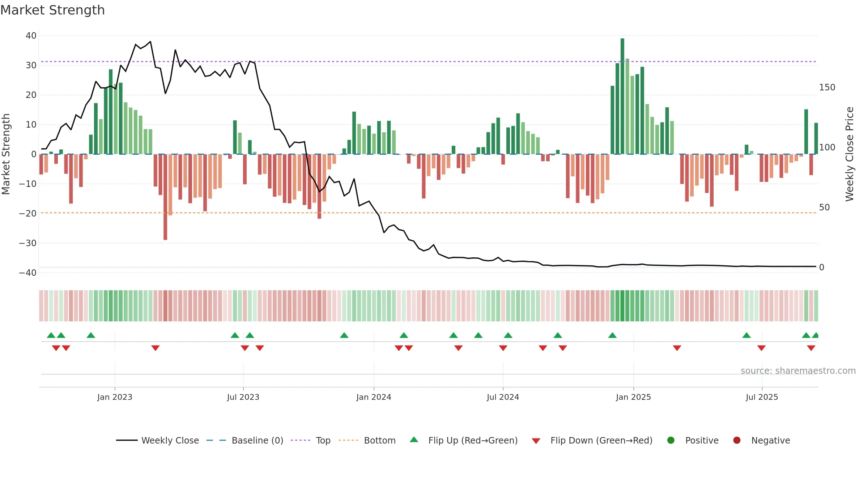Click the green triangle just before Jan 2024

coord(344,335)
